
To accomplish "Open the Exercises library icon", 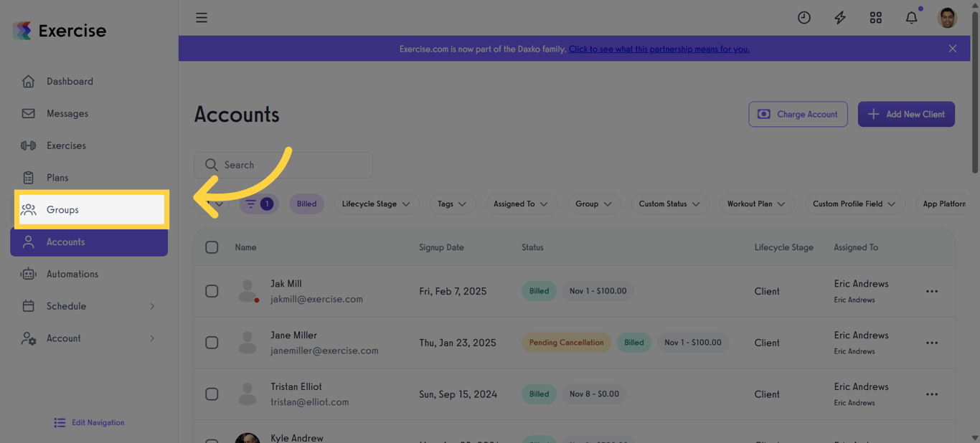I will coord(29,145).
